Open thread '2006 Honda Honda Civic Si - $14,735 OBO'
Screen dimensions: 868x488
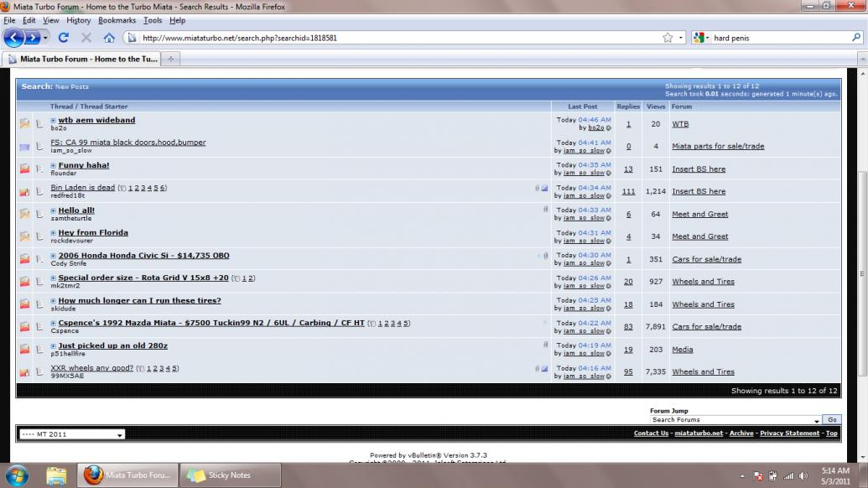click(144, 256)
